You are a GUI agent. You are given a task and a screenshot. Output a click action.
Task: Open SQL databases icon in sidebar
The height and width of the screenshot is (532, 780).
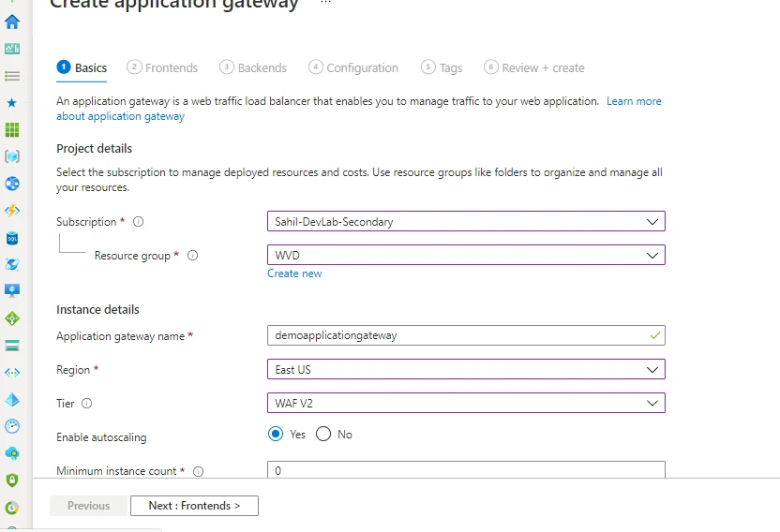pyautogui.click(x=12, y=238)
